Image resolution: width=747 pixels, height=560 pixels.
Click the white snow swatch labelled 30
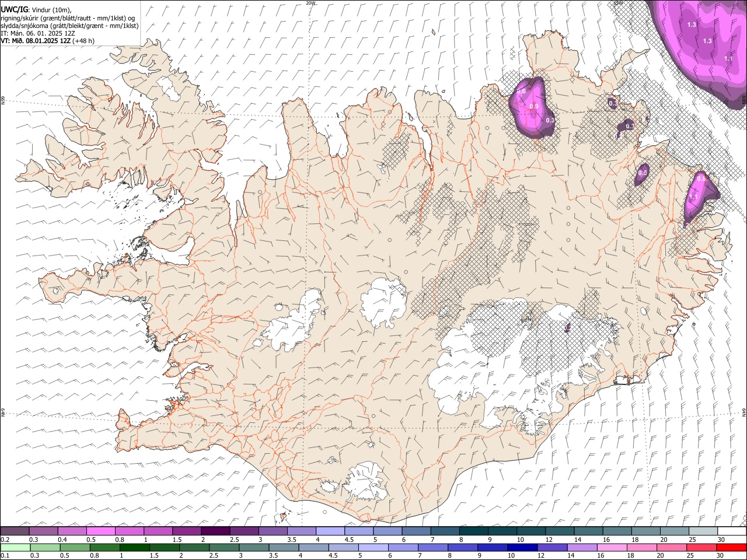(731, 531)
